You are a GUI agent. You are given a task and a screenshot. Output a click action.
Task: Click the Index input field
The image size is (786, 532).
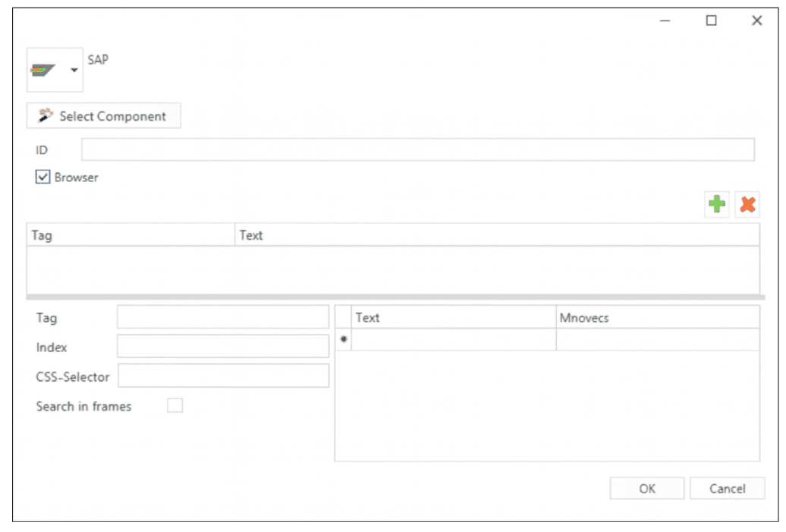[223, 347]
